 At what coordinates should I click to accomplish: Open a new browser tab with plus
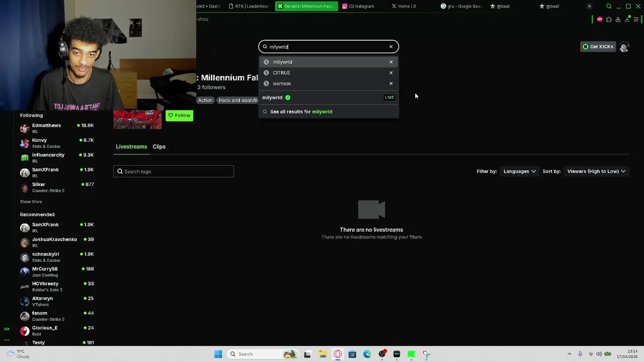coord(589,6)
